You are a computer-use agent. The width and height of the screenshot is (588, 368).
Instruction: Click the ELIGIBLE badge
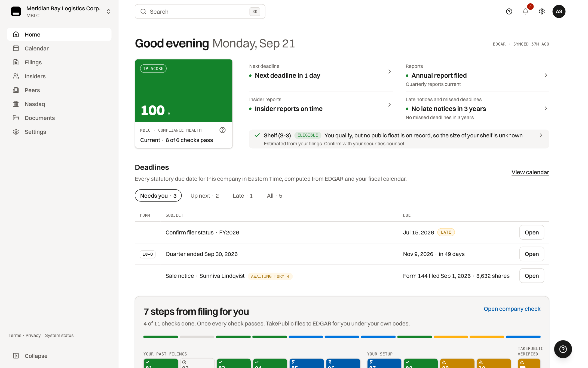308,135
